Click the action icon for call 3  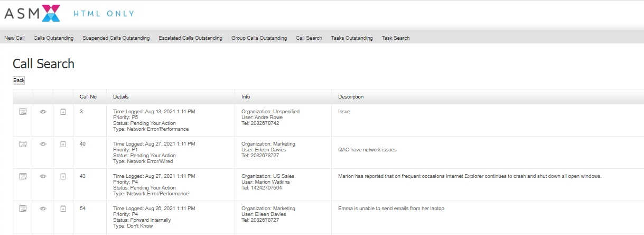click(x=23, y=112)
